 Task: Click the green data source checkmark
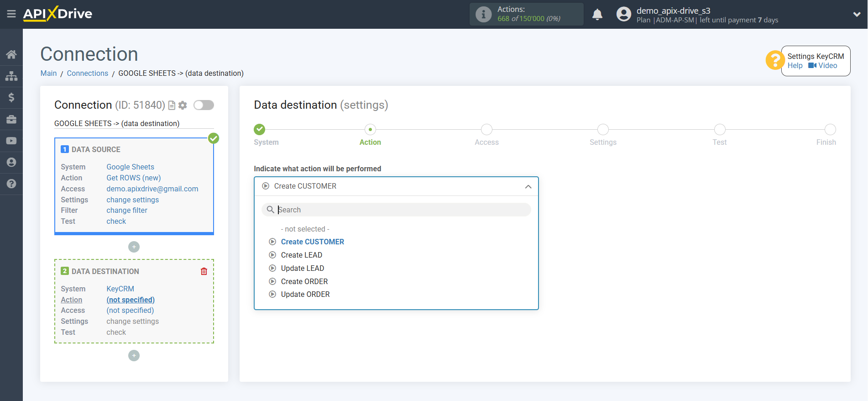pos(214,138)
